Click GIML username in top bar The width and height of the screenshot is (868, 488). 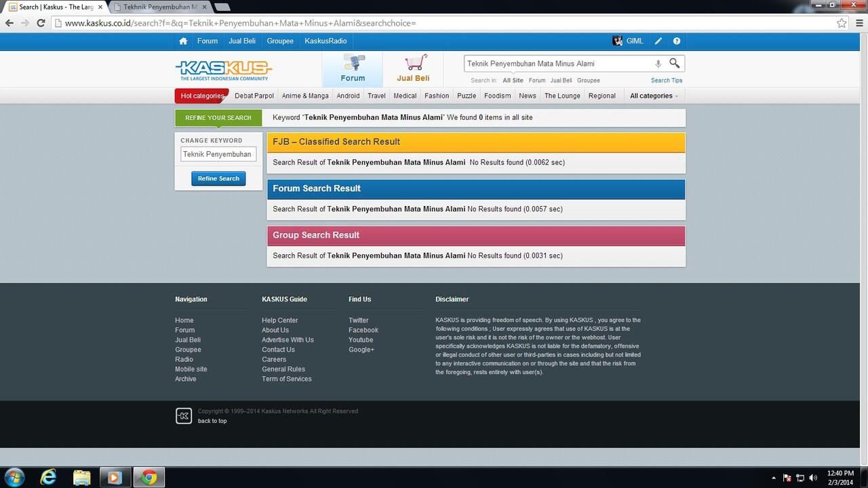[x=635, y=41]
